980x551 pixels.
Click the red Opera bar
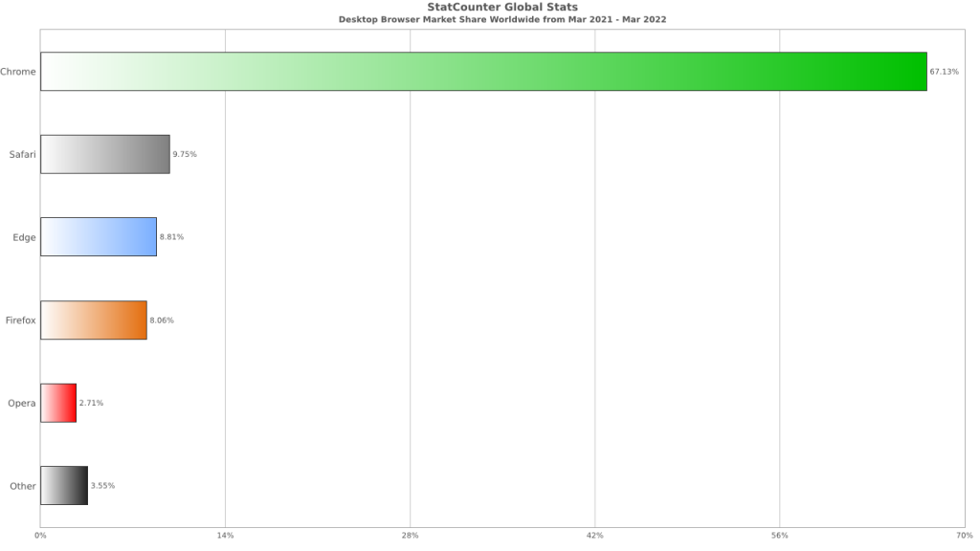(x=58, y=403)
